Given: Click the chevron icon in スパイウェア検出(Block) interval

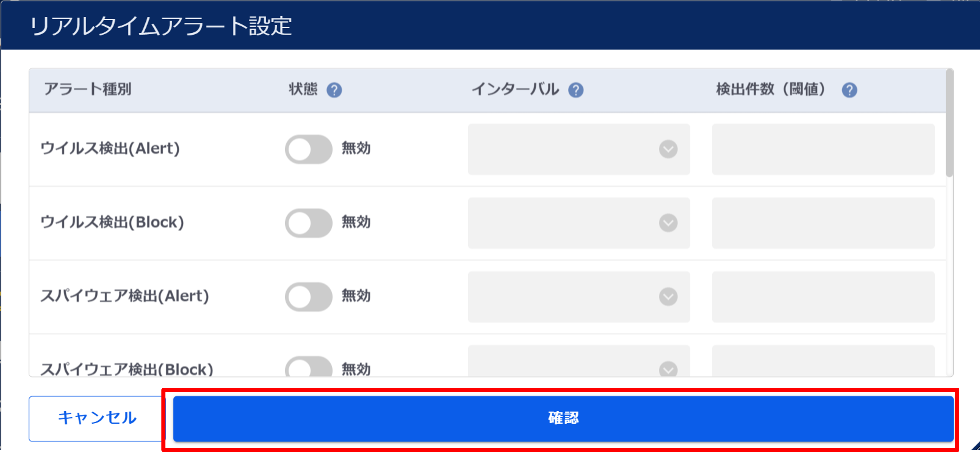Looking at the screenshot, I should point(668,369).
